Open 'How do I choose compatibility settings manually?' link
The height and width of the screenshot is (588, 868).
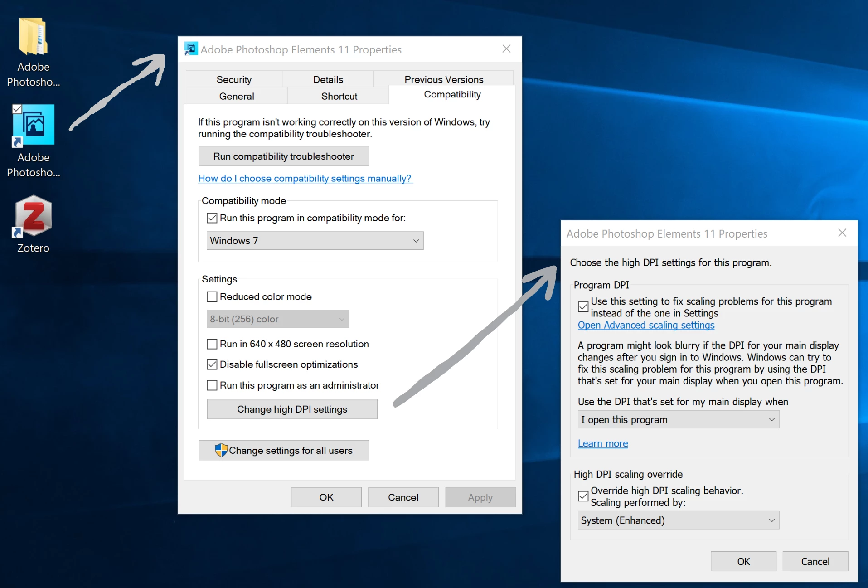click(x=305, y=179)
